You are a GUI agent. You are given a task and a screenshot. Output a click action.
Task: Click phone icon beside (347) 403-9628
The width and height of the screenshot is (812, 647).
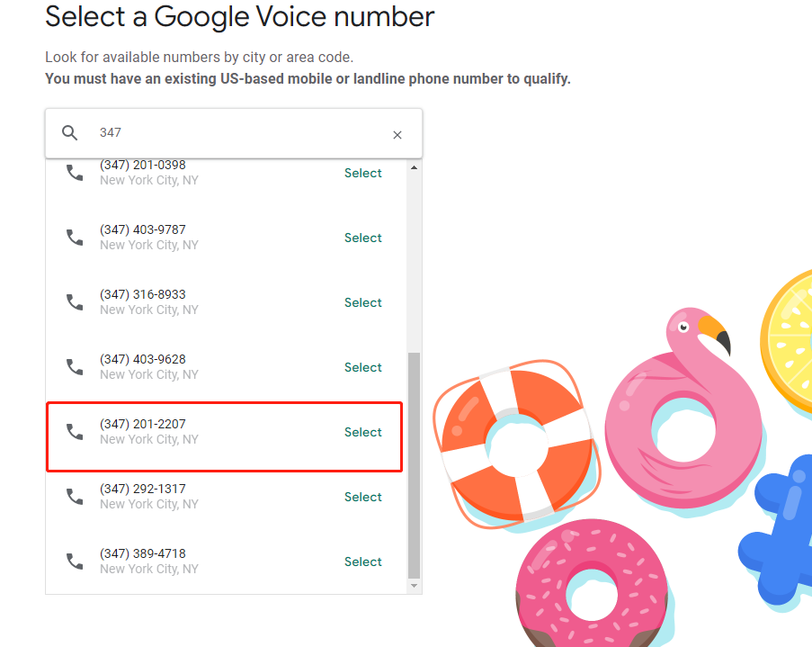[x=75, y=367]
